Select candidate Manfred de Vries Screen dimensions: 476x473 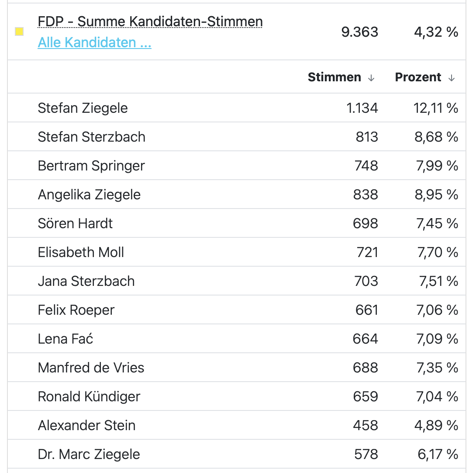point(91,368)
